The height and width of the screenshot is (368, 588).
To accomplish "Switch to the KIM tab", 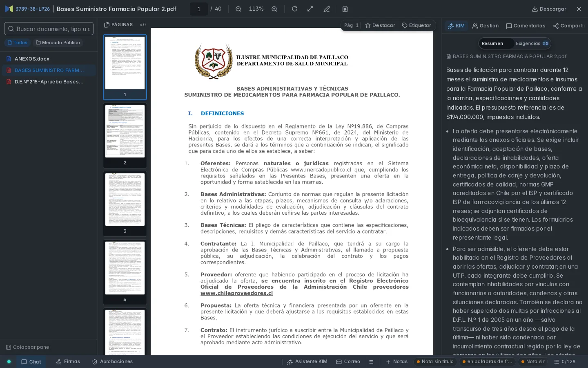I will (456, 26).
